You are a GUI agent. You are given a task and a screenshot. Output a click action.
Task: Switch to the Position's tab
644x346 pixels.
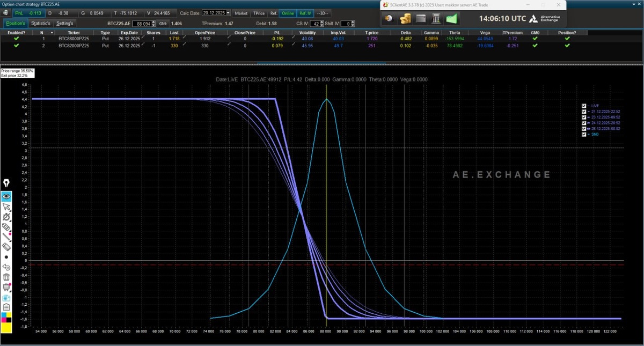coord(16,24)
